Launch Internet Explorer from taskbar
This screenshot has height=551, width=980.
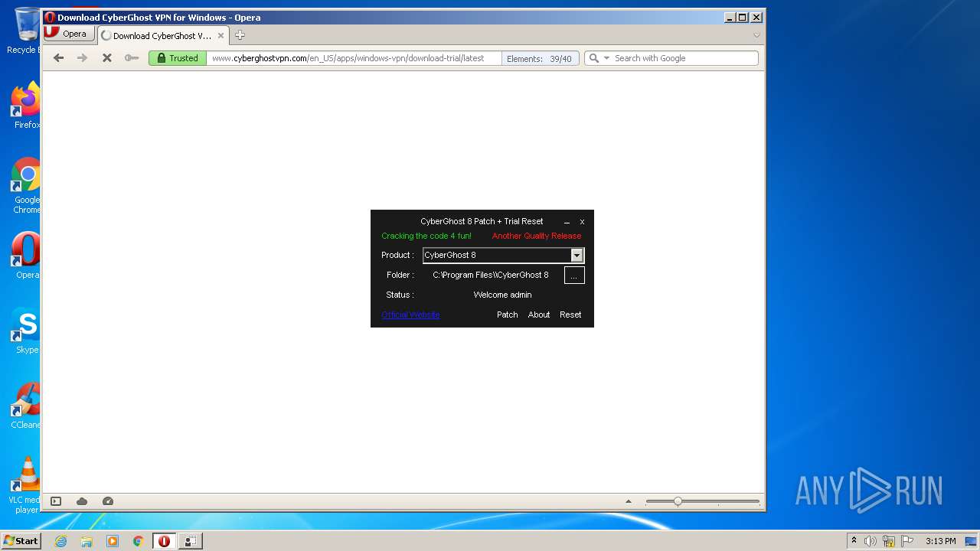tap(61, 541)
